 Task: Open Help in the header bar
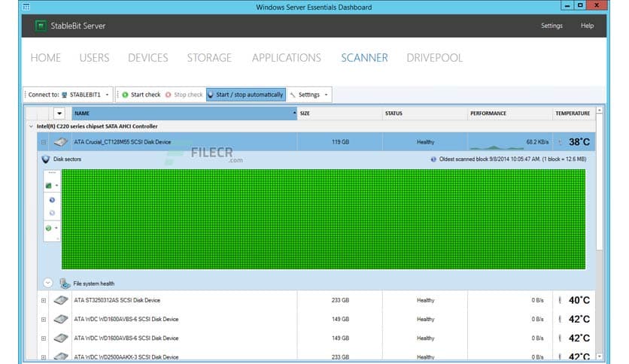(x=588, y=26)
